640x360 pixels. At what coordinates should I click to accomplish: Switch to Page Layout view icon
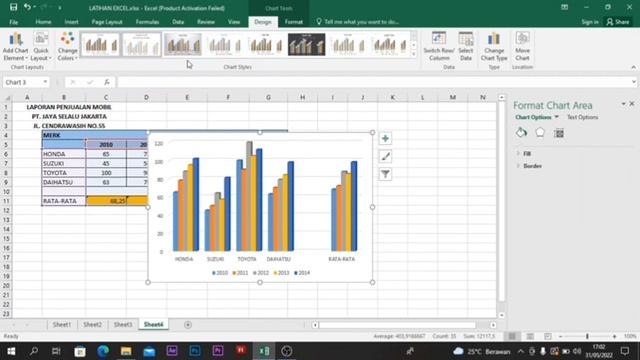tap(530, 336)
